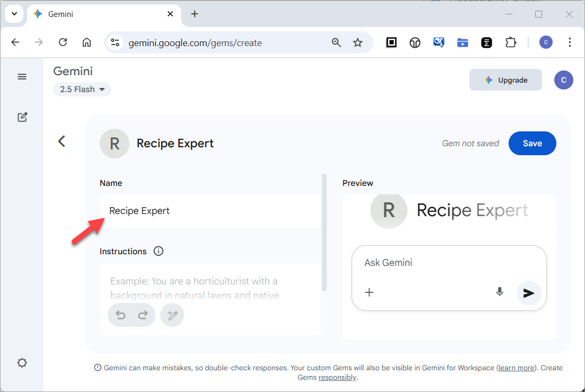Click the blue folder video extension icon
Image resolution: width=585 pixels, height=392 pixels.
(462, 43)
